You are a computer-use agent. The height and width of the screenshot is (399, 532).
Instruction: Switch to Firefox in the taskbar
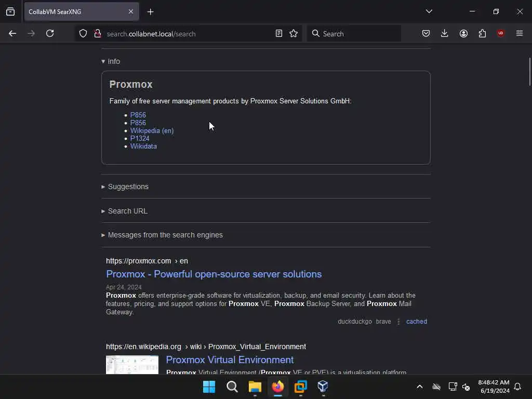[x=278, y=387]
